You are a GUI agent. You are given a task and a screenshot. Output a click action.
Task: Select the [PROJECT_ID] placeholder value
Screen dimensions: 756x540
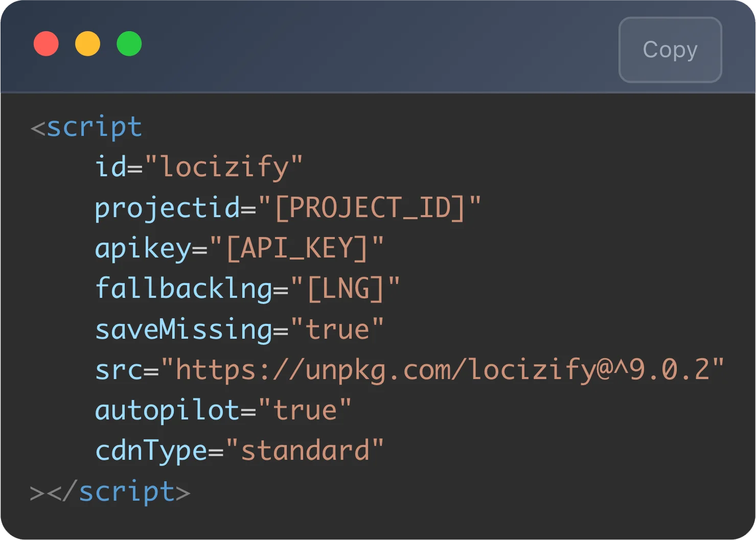[370, 208]
